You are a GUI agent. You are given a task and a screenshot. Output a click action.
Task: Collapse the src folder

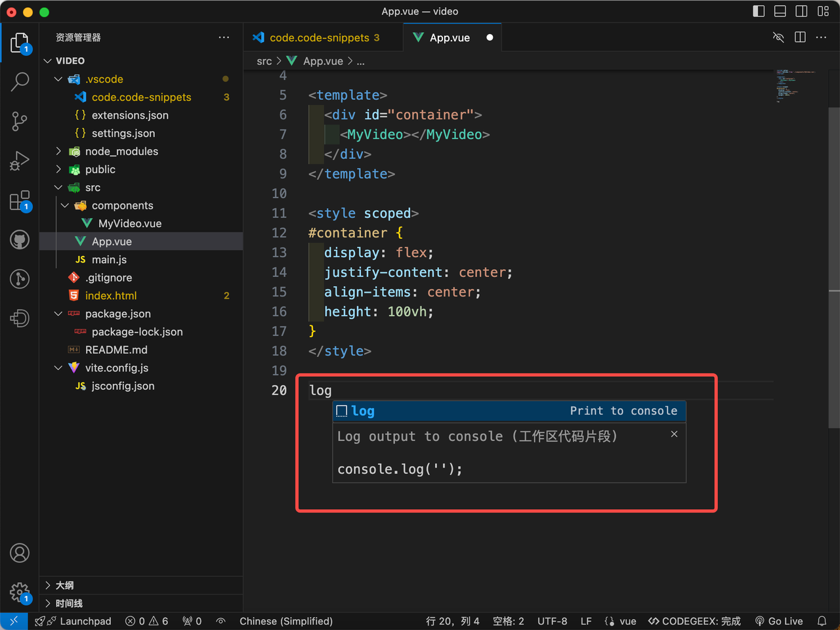[x=58, y=187]
